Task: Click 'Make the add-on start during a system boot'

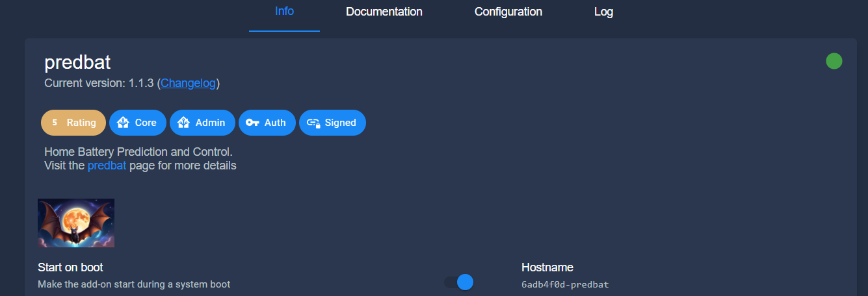Action: pos(134,284)
